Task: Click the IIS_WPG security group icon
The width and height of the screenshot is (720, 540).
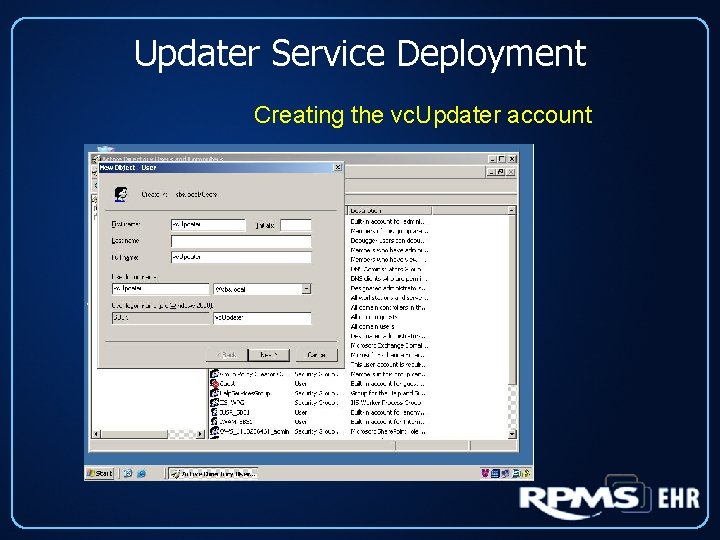Action: point(214,402)
